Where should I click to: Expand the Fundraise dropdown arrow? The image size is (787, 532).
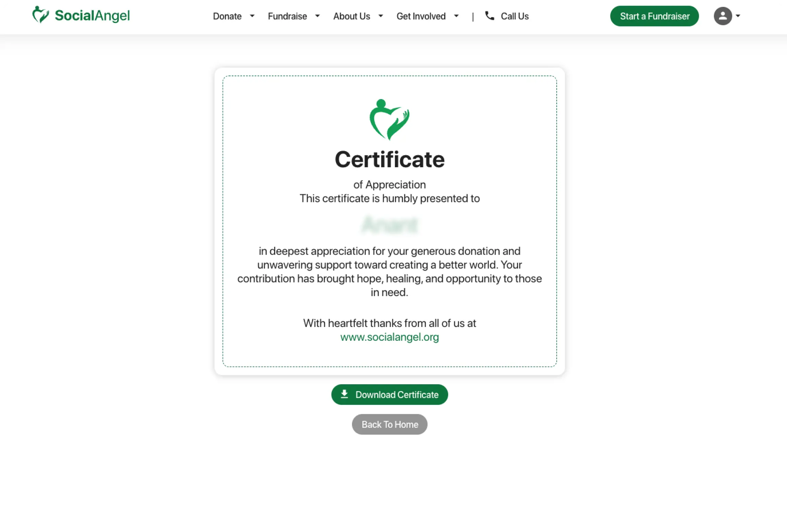(317, 16)
